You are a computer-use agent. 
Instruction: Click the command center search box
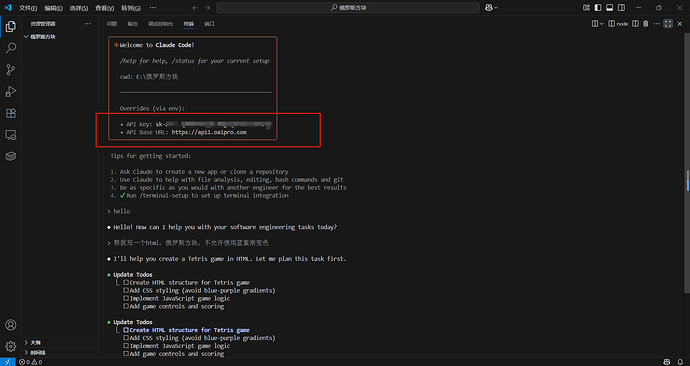coord(348,7)
